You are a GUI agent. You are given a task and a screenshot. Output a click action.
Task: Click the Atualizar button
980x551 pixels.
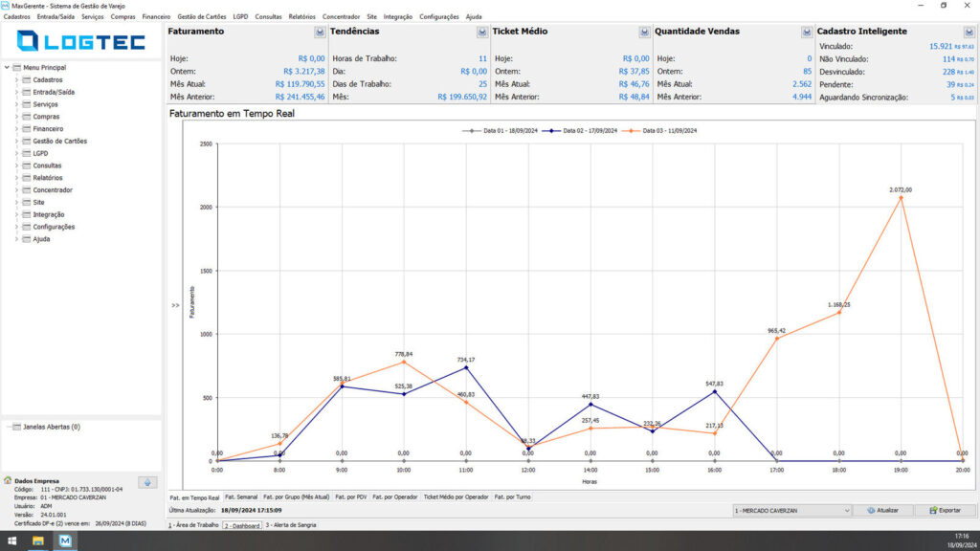coord(882,511)
